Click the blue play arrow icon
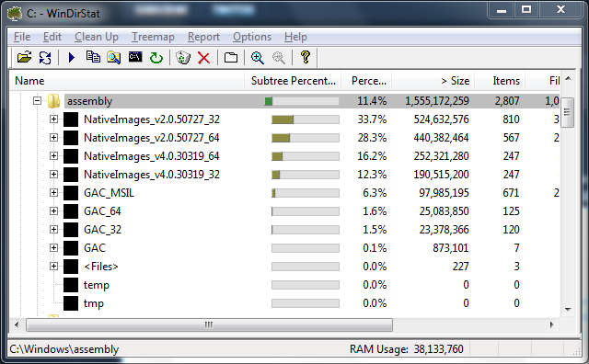Image resolution: width=589 pixels, height=364 pixels. point(72,57)
